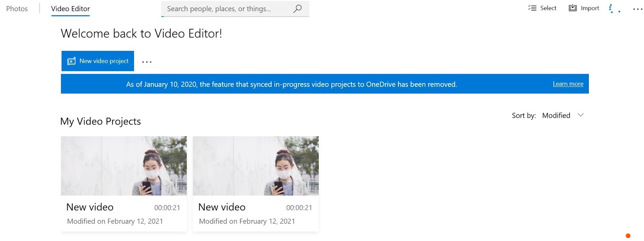The width and height of the screenshot is (644, 241).
Task: Click the second card's New video title
Action: coord(222,207)
